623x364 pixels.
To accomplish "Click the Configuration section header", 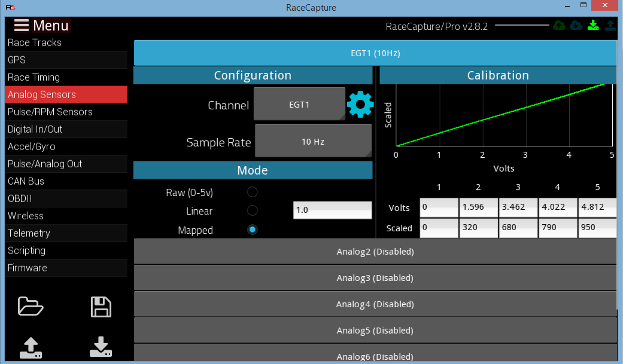I will tap(253, 75).
